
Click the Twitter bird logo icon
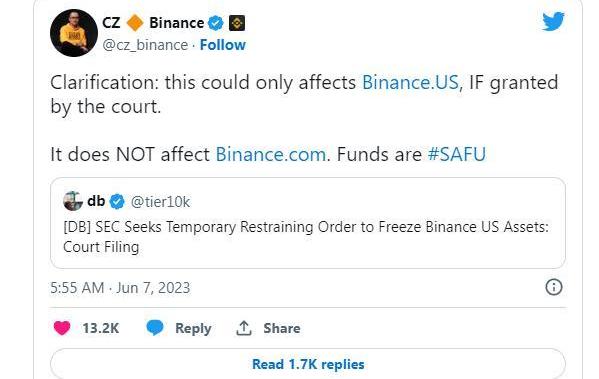pos(553,21)
